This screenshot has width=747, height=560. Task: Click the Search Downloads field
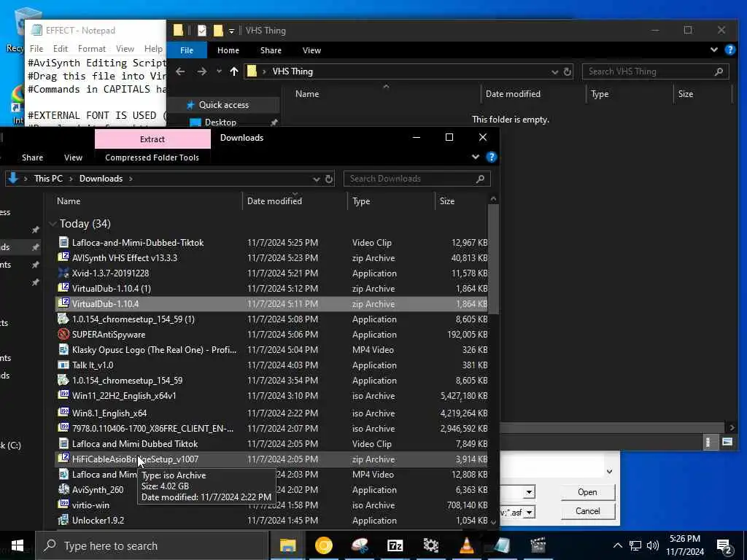tap(417, 179)
